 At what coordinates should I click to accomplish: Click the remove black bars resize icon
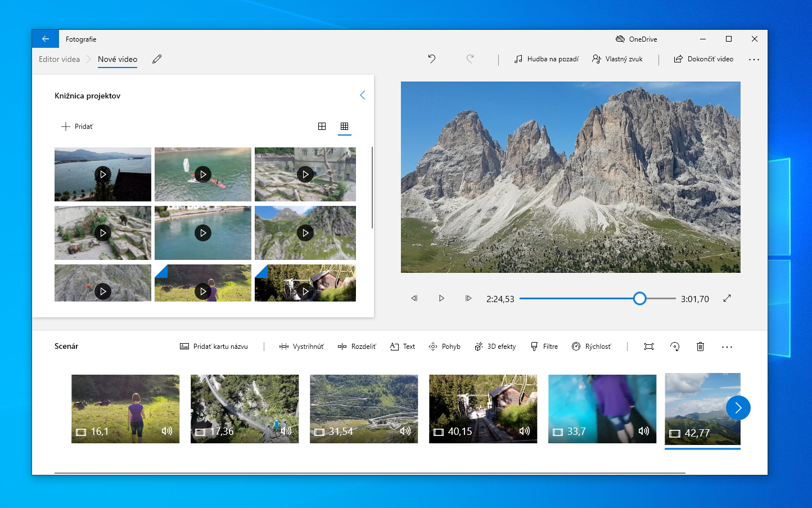click(x=649, y=347)
